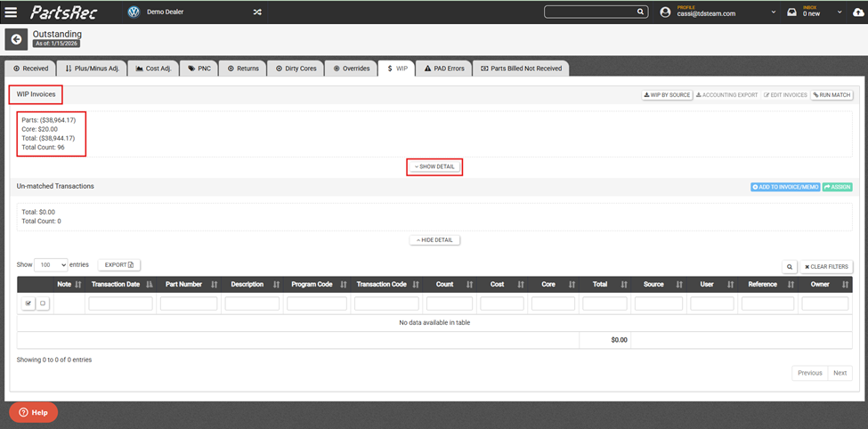This screenshot has height=429, width=868.
Task: Open the inbox tray icon
Action: 792,12
